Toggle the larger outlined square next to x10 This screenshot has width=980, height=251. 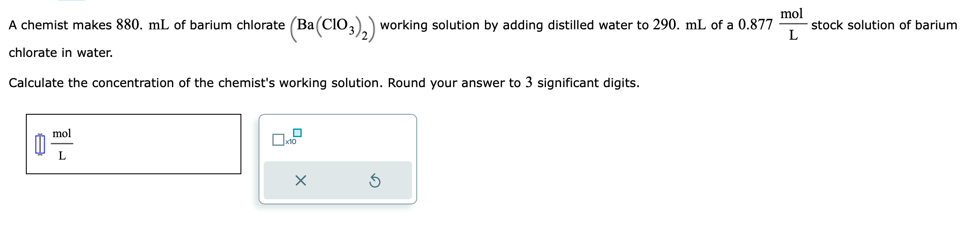(279, 141)
